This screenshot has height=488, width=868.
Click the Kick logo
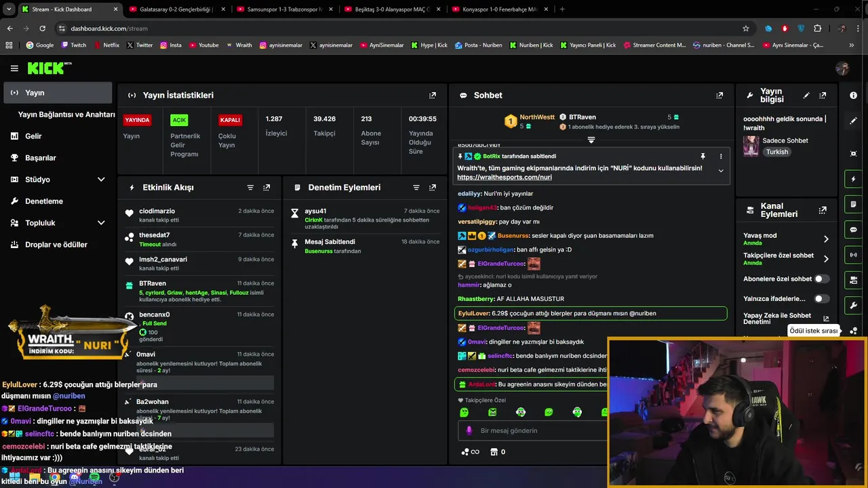[x=49, y=68]
